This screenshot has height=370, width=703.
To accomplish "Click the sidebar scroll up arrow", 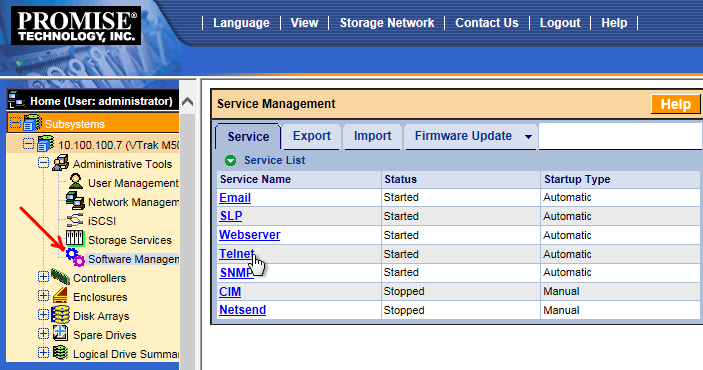I will coord(187,102).
